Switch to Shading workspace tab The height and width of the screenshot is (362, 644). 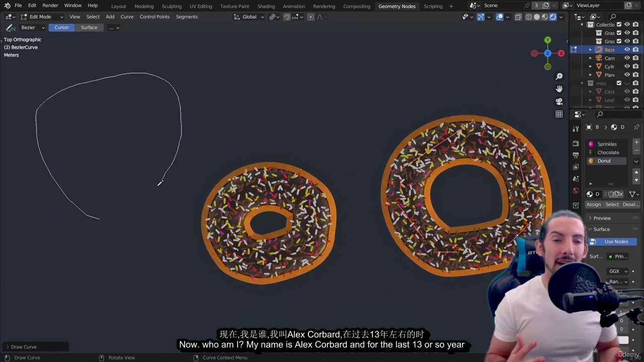pos(266,6)
